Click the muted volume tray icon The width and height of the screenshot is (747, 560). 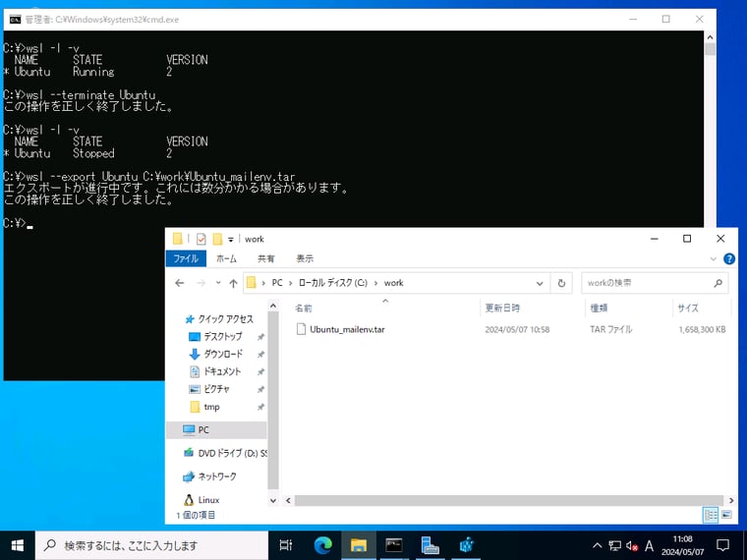pyautogui.click(x=632, y=545)
